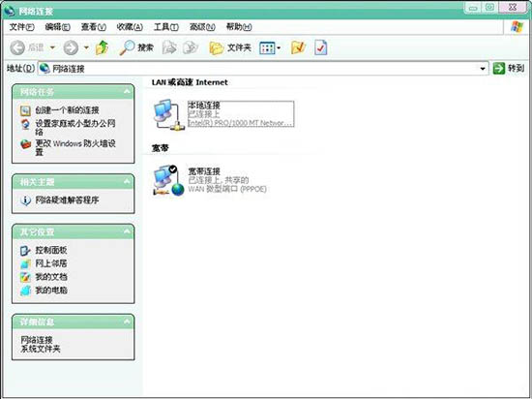Click the LAN 或高速 Internet group header
Viewport: 532px width, 399px height.
pos(190,82)
